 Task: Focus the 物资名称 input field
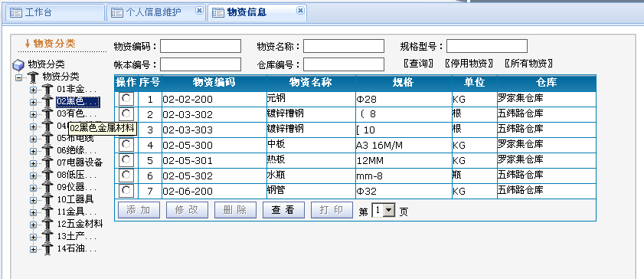(344, 46)
